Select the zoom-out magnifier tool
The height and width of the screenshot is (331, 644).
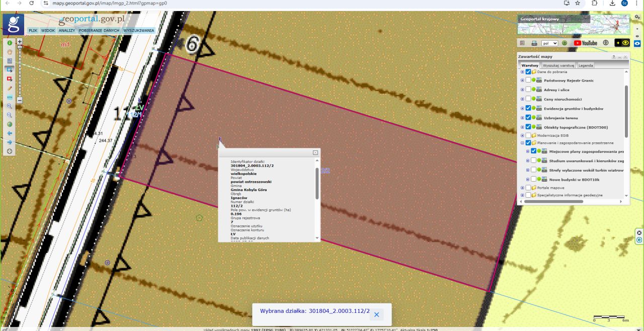[10, 115]
